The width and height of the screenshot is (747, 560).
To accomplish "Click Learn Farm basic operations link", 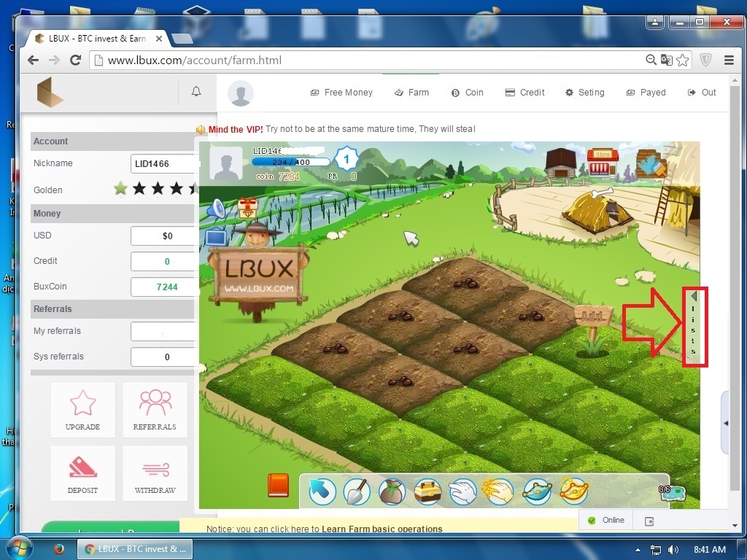I will [382, 529].
